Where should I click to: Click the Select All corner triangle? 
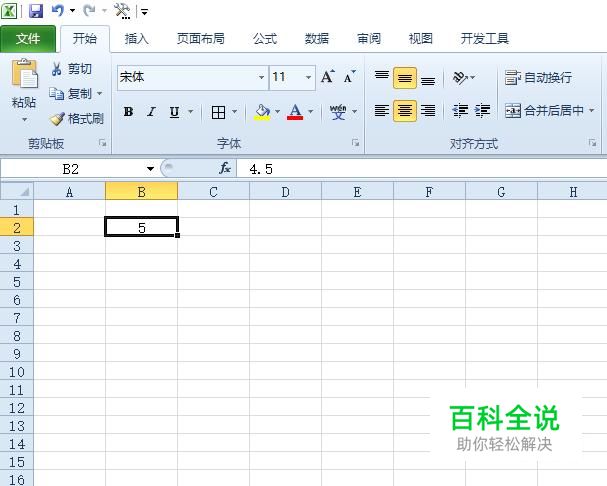click(17, 191)
